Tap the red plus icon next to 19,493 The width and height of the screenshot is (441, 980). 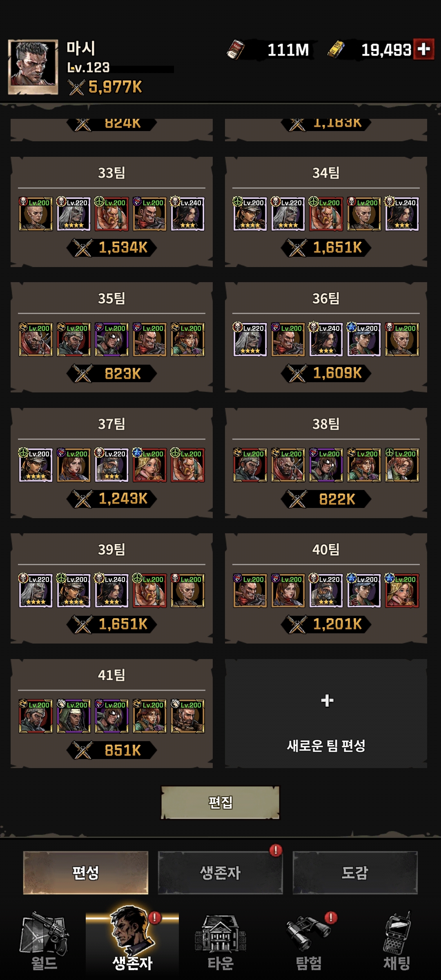pos(423,49)
